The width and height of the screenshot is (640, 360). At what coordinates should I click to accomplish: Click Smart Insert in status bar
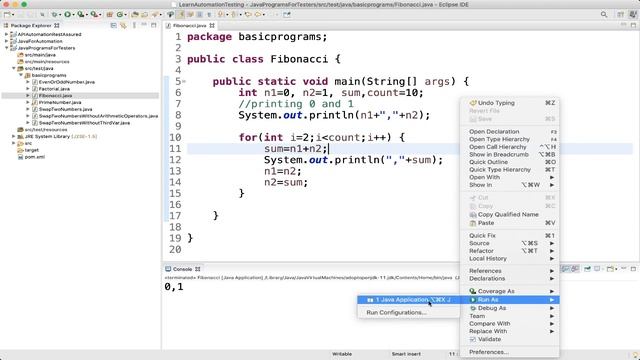pos(406,354)
